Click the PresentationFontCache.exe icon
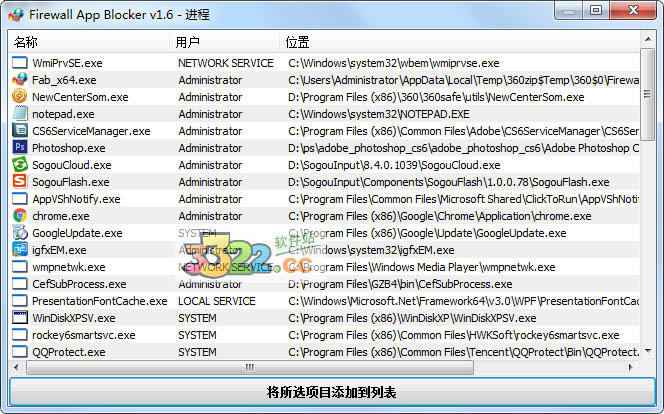Viewport: 664px width, 414px height. point(19,301)
